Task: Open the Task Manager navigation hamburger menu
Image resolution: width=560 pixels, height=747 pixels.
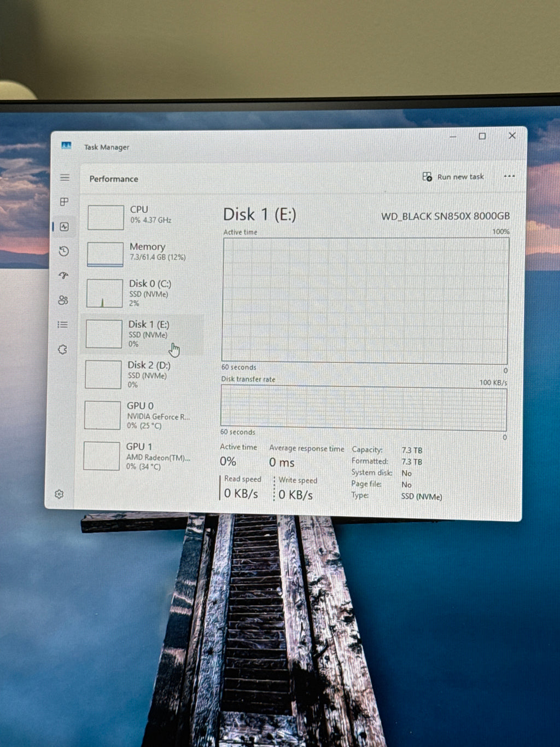Action: click(x=65, y=177)
